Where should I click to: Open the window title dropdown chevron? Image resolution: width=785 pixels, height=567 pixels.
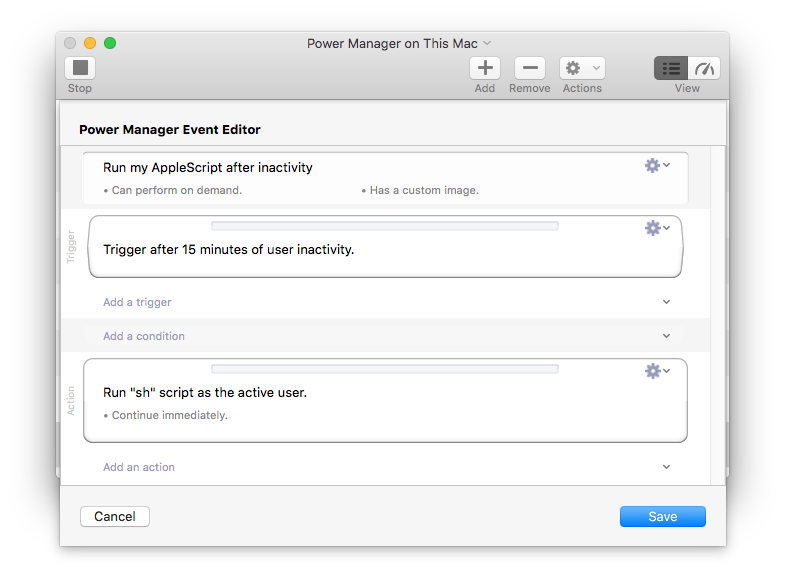[x=487, y=44]
